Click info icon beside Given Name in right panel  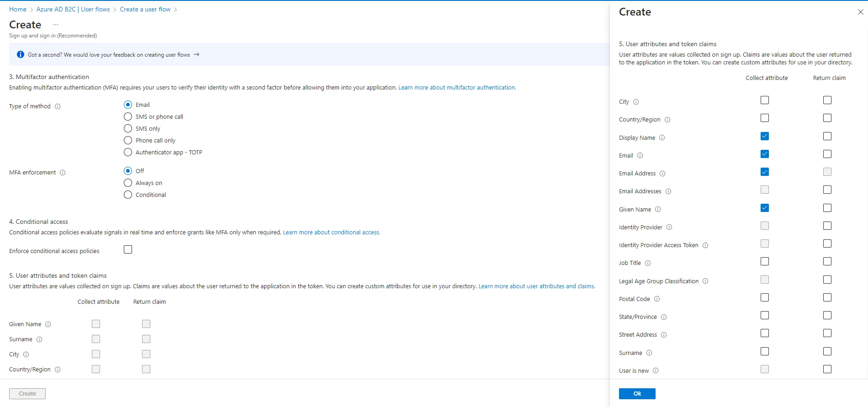pos(658,210)
